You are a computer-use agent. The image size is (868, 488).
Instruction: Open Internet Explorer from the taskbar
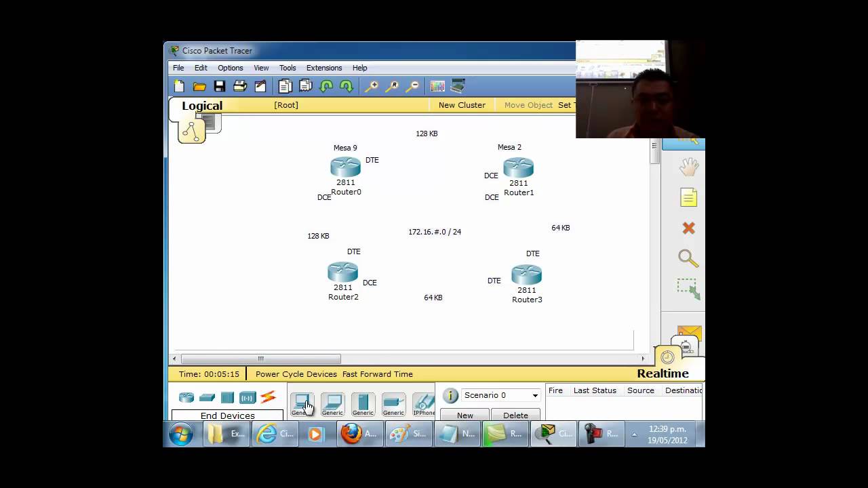(275, 434)
